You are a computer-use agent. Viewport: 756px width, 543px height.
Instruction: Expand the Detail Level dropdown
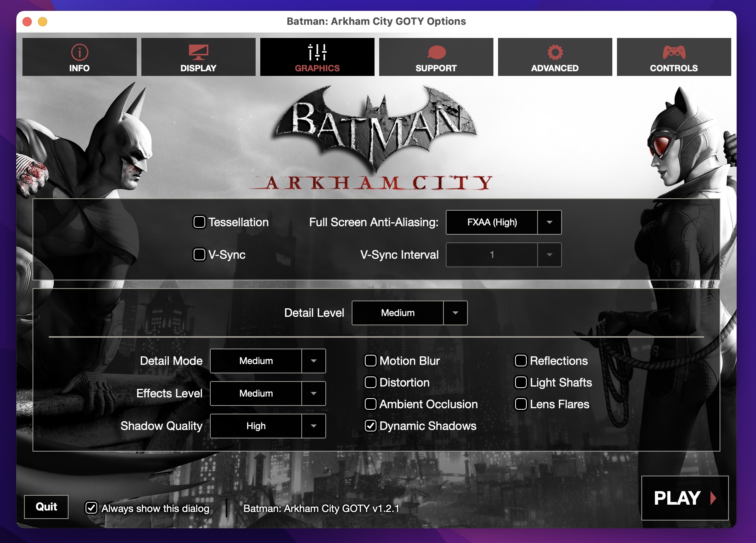click(x=455, y=313)
